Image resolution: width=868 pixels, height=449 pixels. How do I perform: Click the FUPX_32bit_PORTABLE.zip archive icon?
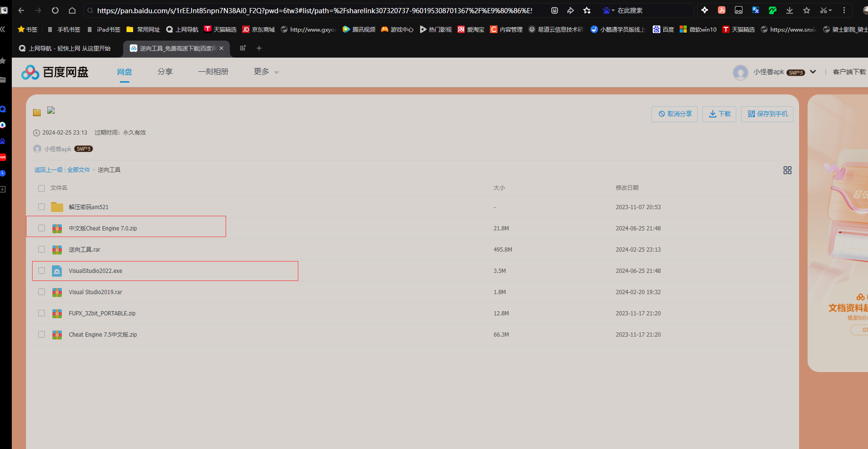point(57,313)
